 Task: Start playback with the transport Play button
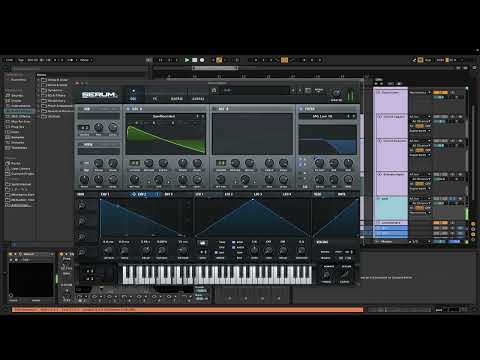point(187,60)
